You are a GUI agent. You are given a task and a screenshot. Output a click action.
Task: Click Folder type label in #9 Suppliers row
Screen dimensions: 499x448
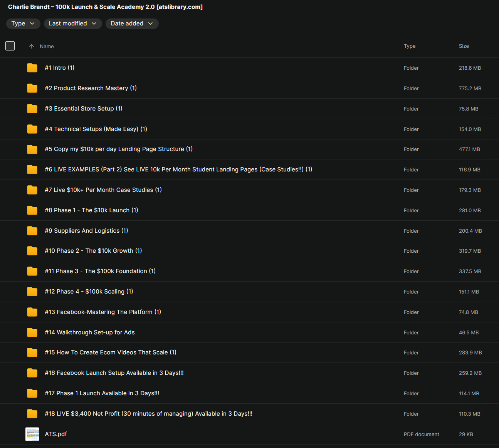pos(411,231)
